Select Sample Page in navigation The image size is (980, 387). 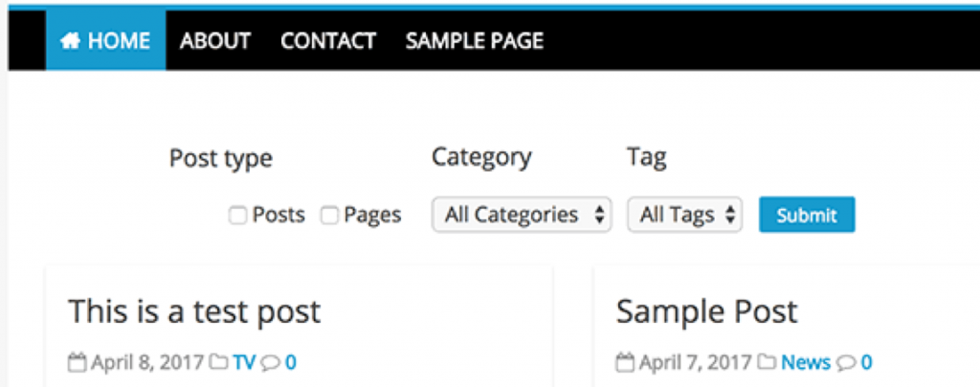[x=475, y=41]
